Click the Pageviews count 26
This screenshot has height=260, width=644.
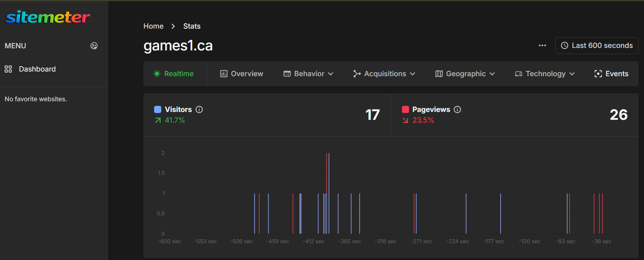(x=619, y=115)
